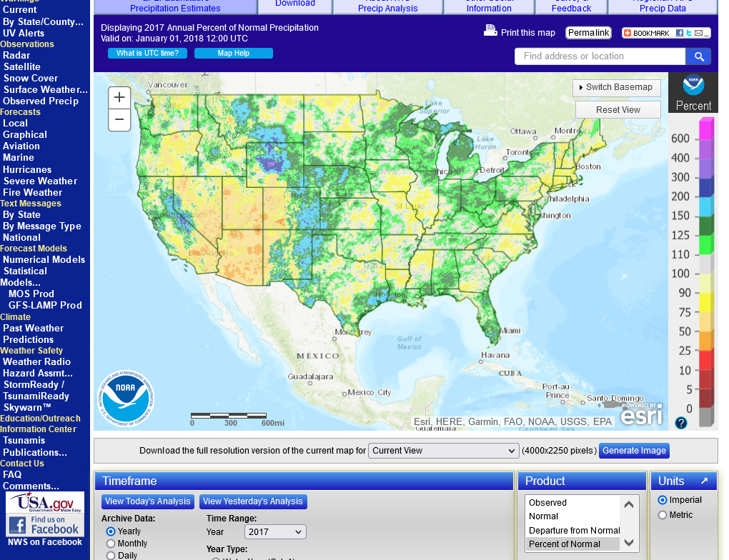729x560 pixels.
Task: Click the orange plus Bookmark icon
Action: (x=628, y=33)
